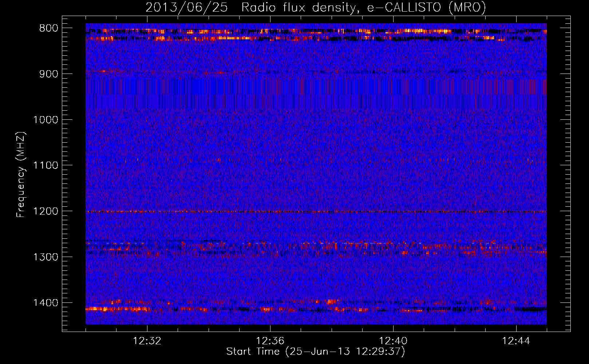Select the 900 frequency axis label
The height and width of the screenshot is (364, 589).
click(x=49, y=74)
